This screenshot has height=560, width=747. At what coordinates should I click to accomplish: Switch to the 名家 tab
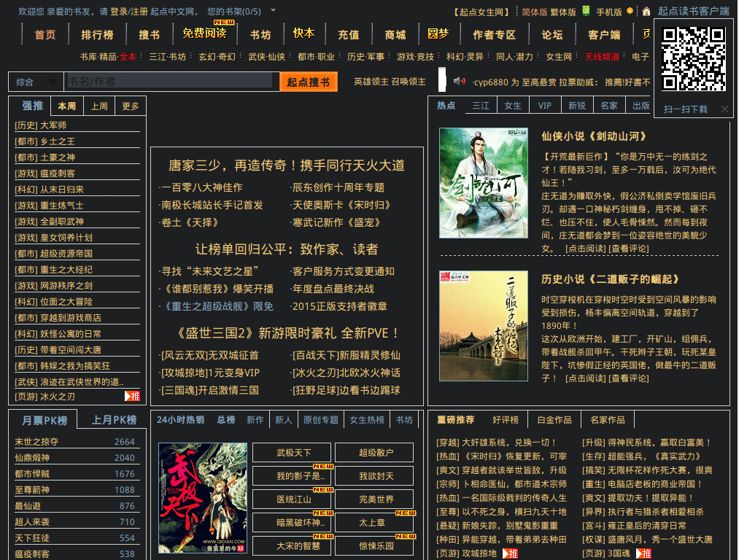[609, 105]
